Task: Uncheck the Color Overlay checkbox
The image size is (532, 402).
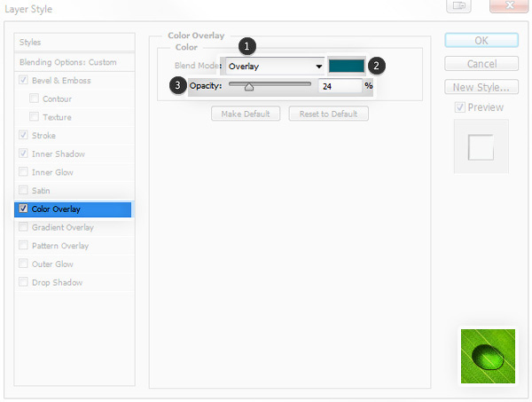Action: point(23,209)
